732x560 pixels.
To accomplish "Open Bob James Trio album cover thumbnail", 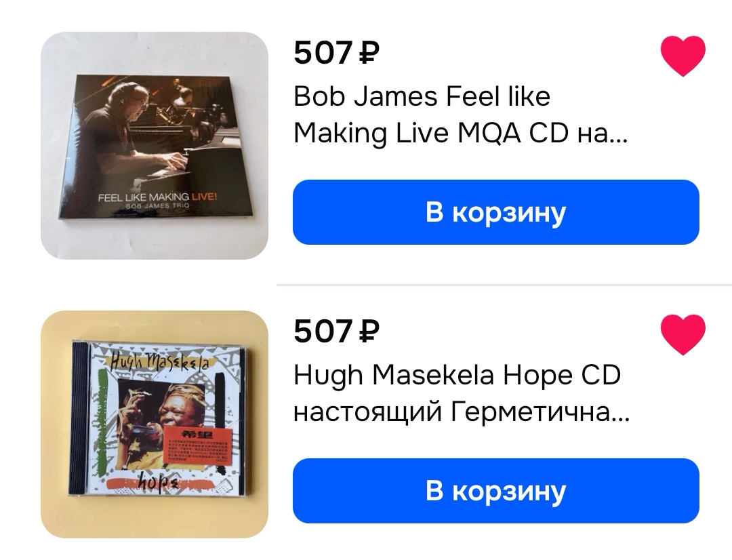I will (155, 146).
